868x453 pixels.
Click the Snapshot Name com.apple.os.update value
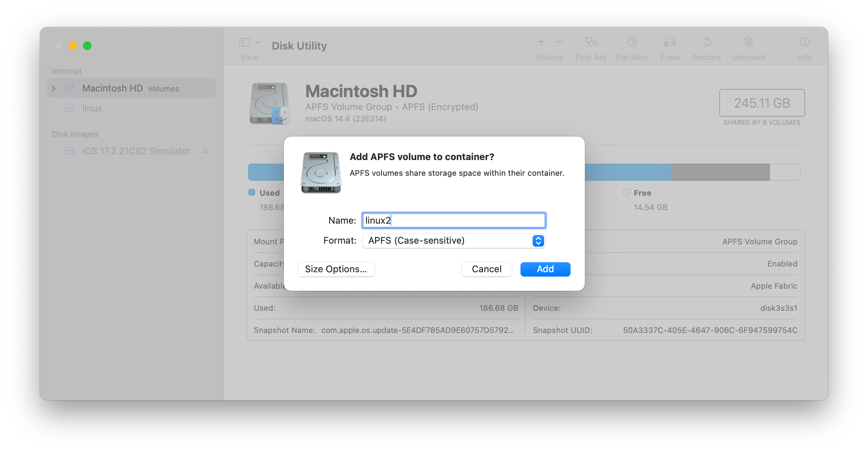click(418, 330)
